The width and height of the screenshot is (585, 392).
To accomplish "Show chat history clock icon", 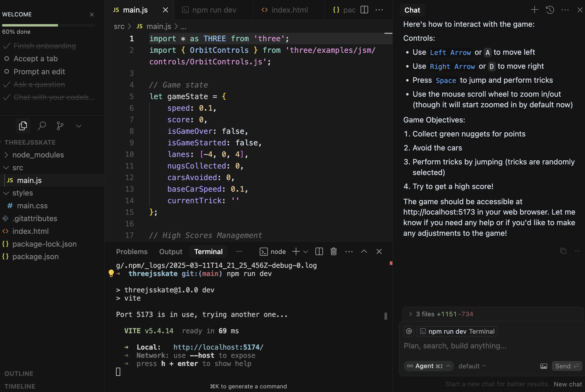I will (x=550, y=10).
